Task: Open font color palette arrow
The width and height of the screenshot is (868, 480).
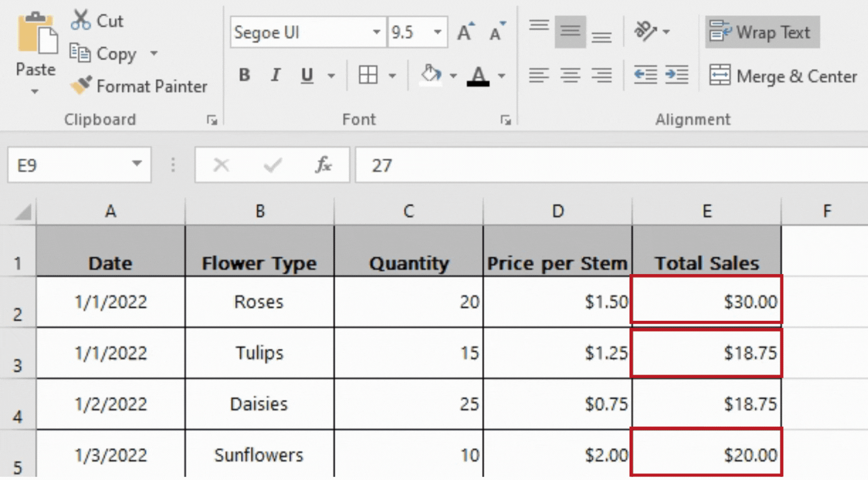Action: tap(502, 75)
